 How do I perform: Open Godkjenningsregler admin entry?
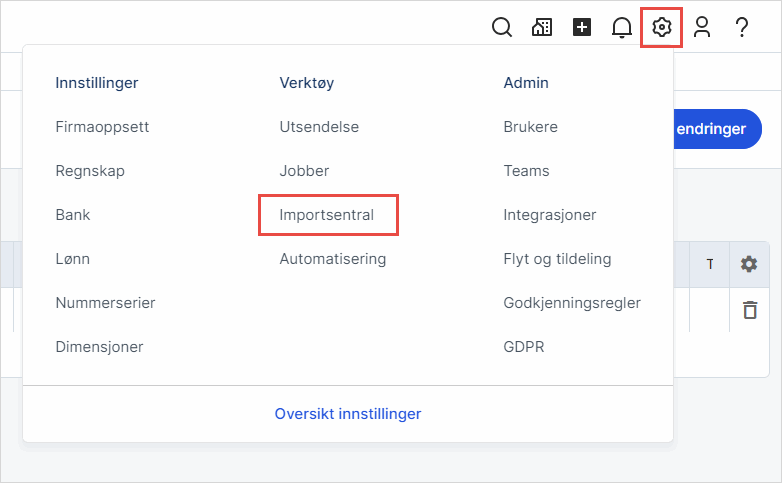(572, 303)
